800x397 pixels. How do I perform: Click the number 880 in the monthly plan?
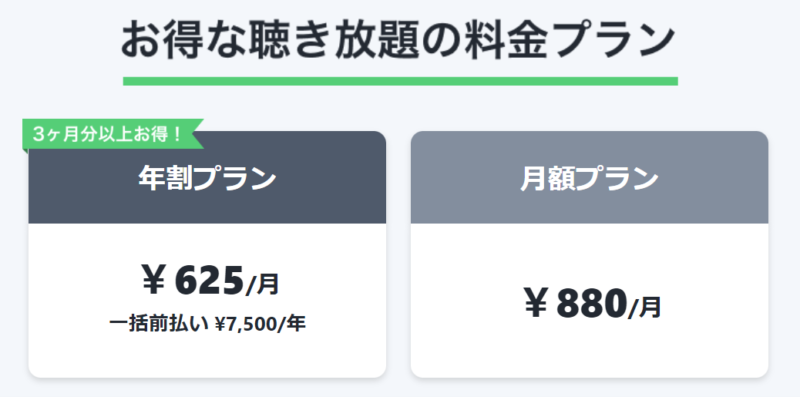(591, 304)
